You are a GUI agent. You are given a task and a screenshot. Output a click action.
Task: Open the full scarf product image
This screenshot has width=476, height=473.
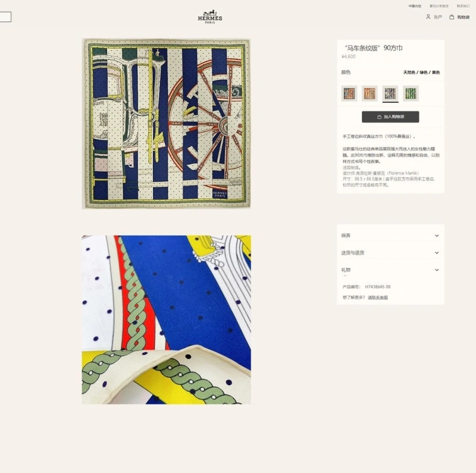click(x=167, y=124)
